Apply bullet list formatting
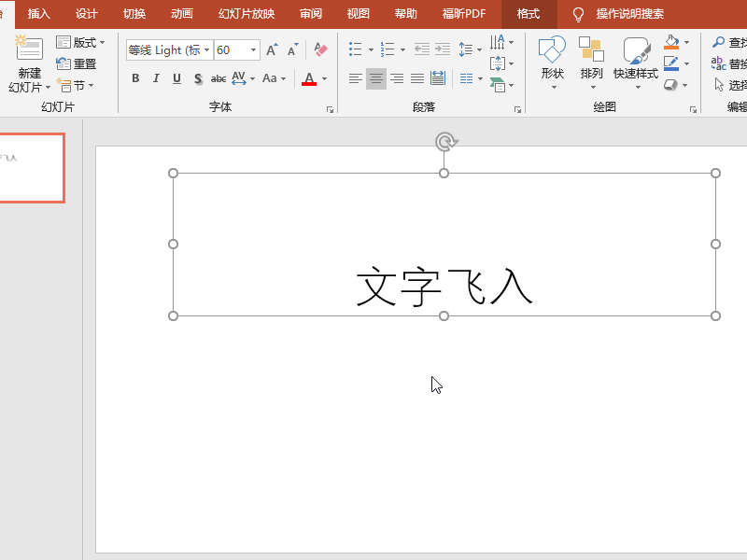This screenshot has width=747, height=560. tap(356, 49)
